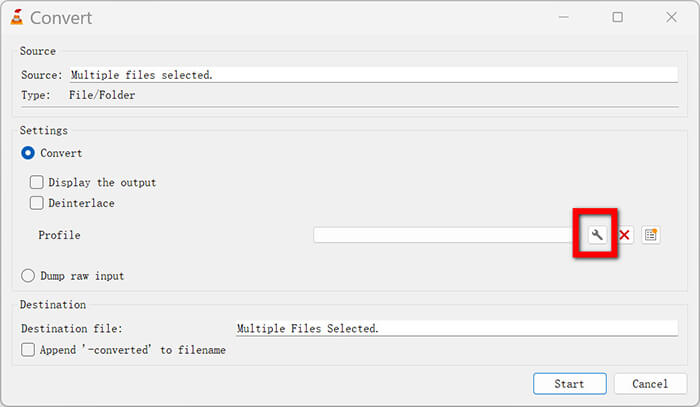Screen dimensions: 700x407
Task: Check Append '-converted' to filename
Action: tap(28, 350)
